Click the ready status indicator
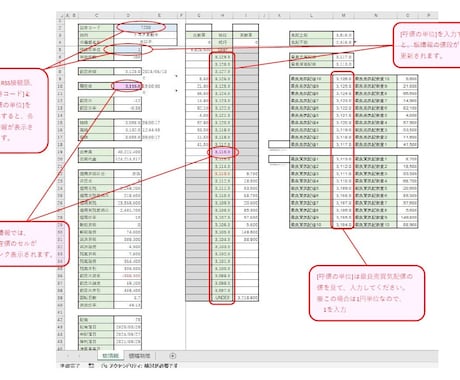The height and width of the screenshot is (380, 460). [70, 366]
